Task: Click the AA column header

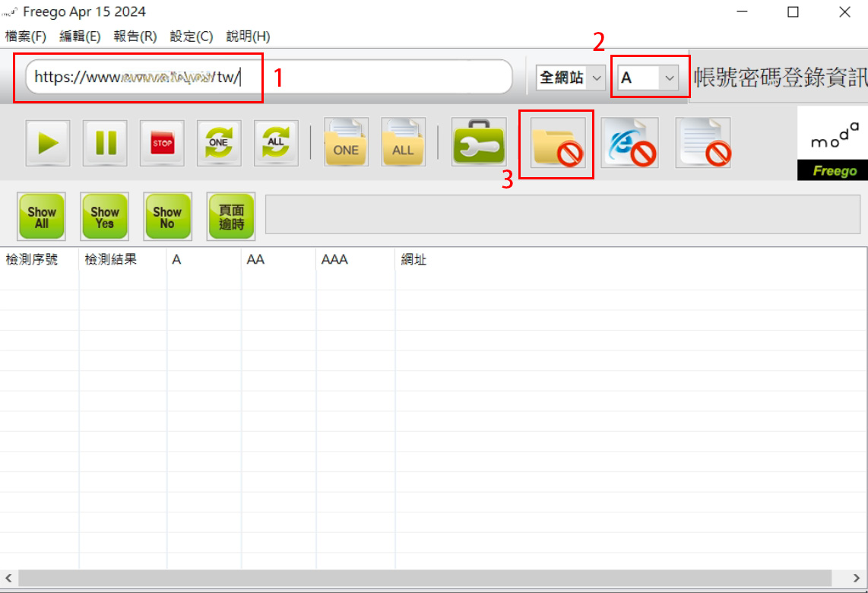Action: (278, 260)
